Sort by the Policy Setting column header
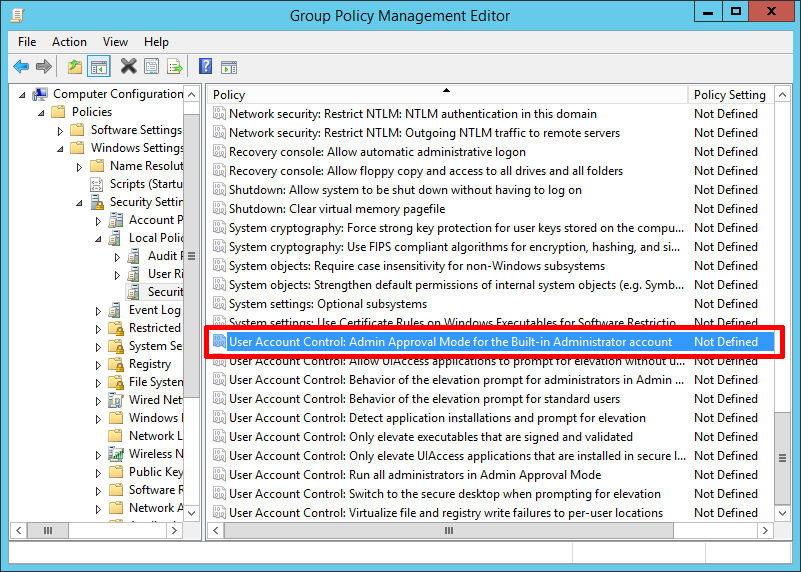This screenshot has width=801, height=572. click(731, 95)
